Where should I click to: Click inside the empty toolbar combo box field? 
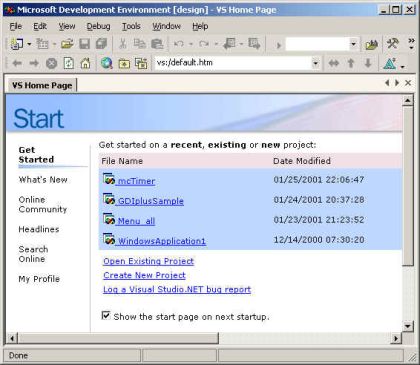coord(317,44)
